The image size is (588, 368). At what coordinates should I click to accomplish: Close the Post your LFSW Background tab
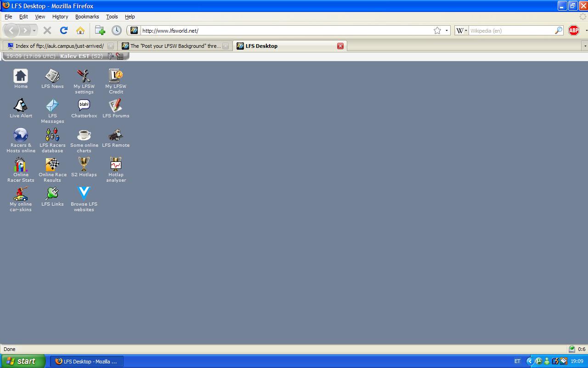pos(225,46)
